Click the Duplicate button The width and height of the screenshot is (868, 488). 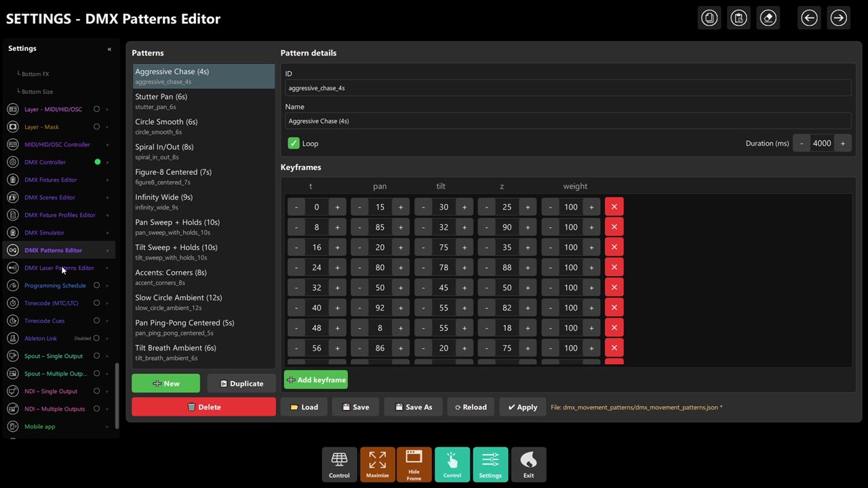click(241, 383)
